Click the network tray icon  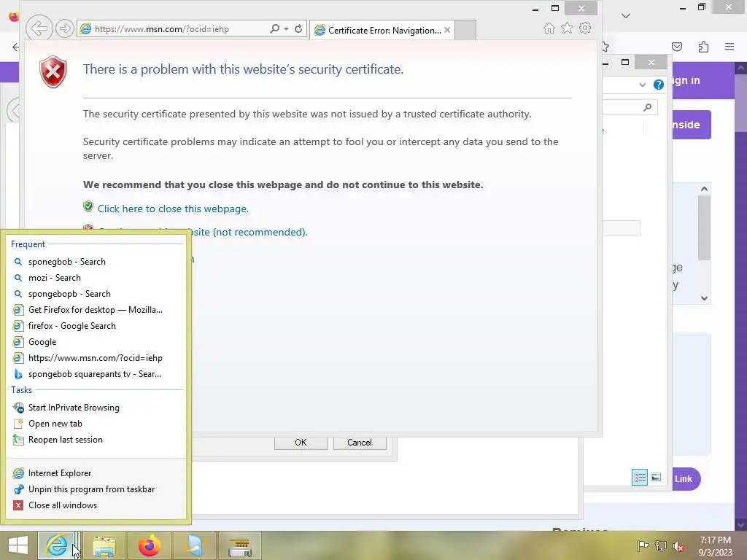coord(661,545)
